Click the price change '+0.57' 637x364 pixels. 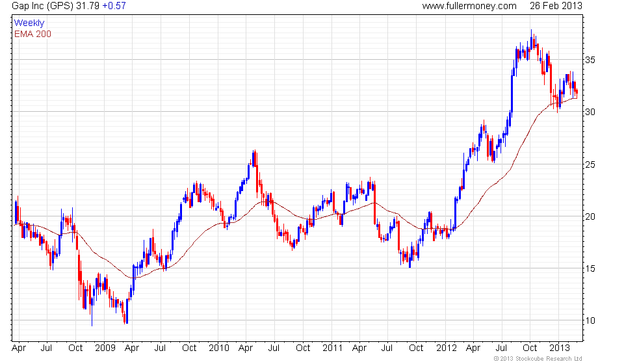(x=114, y=6)
